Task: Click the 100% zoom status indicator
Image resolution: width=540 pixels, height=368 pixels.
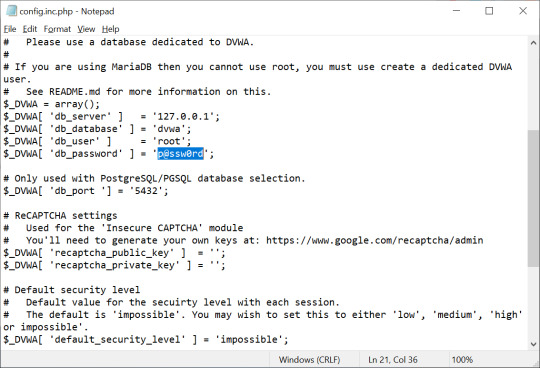Action: coord(462,360)
